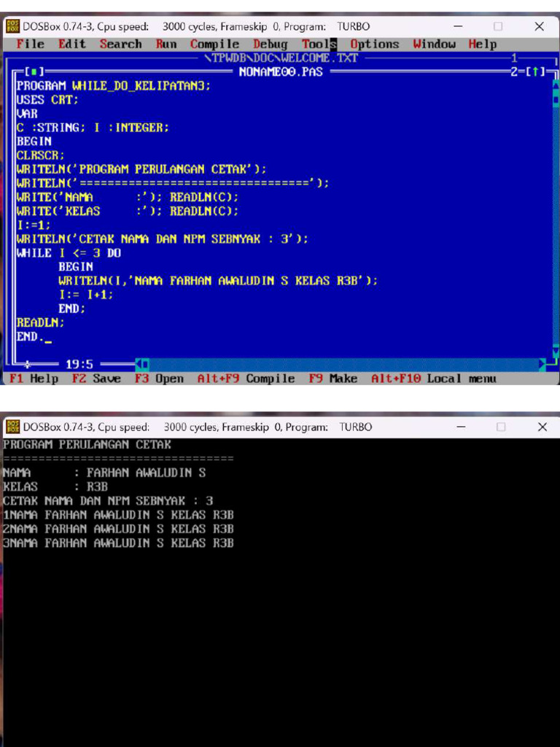Click the WHILE I <= 3 DO line

point(69,253)
